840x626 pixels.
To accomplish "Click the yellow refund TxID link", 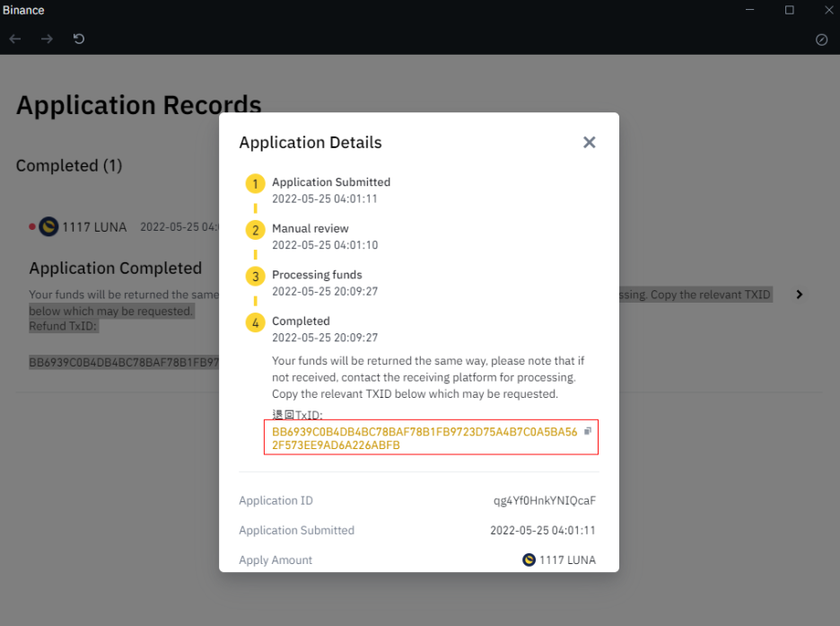I will (424, 438).
